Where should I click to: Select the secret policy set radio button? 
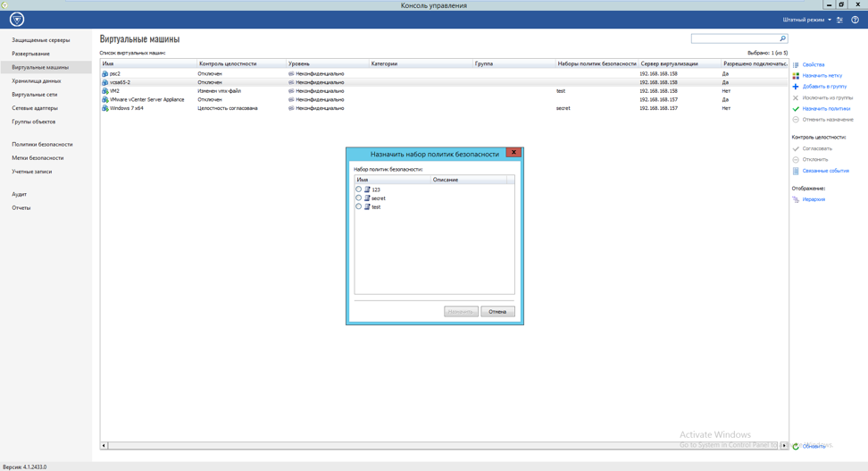pyautogui.click(x=359, y=198)
